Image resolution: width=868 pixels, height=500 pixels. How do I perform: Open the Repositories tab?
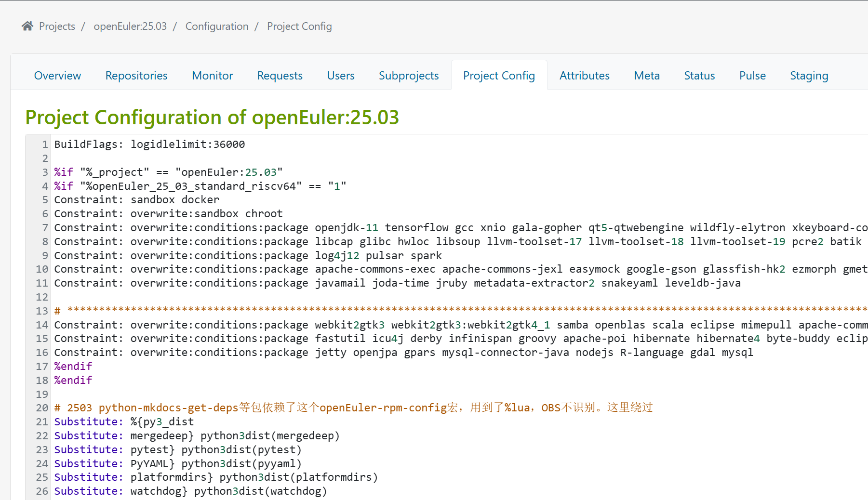pos(136,76)
